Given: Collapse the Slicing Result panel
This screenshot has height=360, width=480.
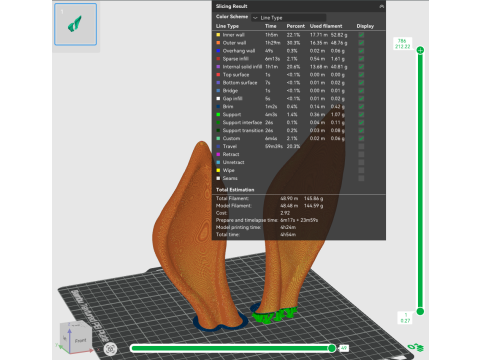Looking at the screenshot, I should point(381,6).
